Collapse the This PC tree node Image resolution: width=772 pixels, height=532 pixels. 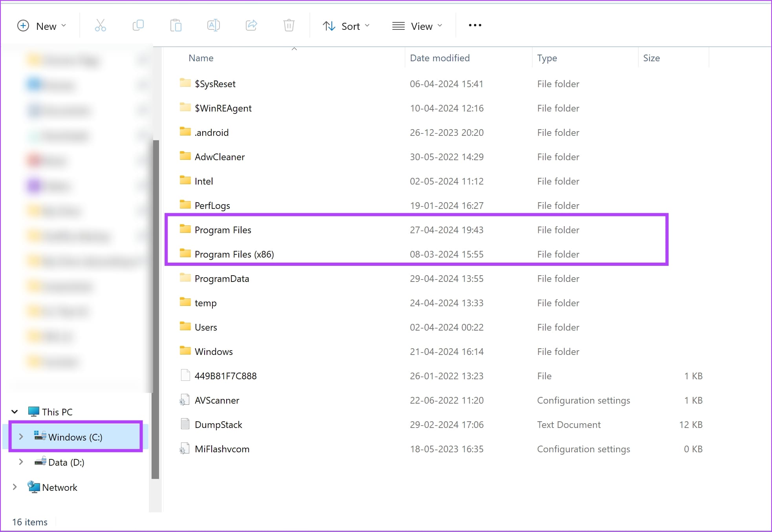coord(15,412)
